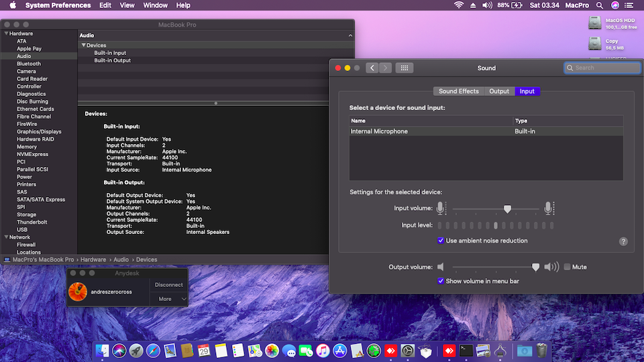Screen dimensions: 644x362
Task: Open Reminders app in dock
Action: point(237,351)
